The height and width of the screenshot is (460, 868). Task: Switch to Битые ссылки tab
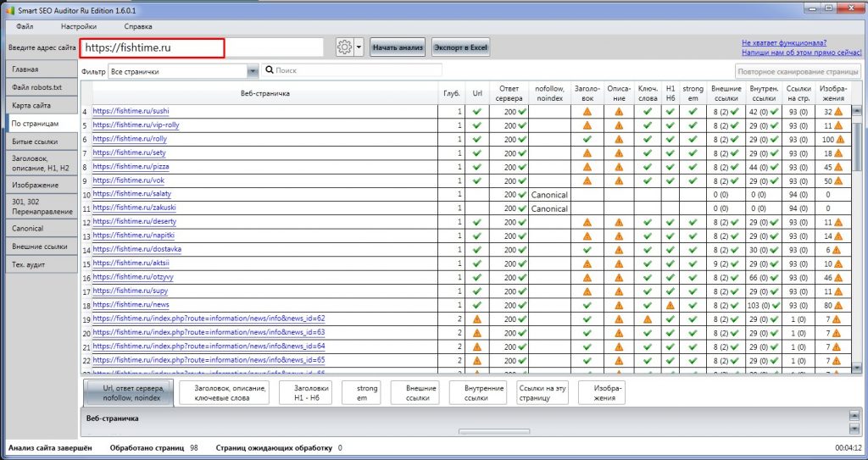(x=42, y=141)
